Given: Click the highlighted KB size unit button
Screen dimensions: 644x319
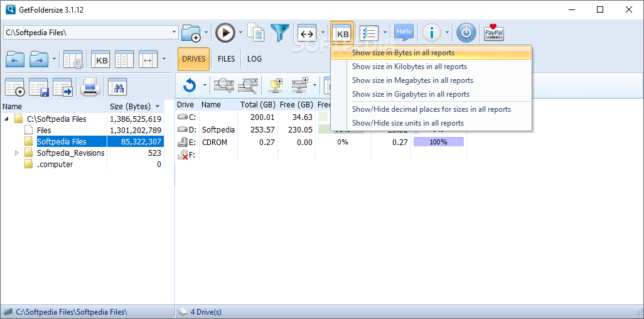Looking at the screenshot, I should tap(342, 33).
